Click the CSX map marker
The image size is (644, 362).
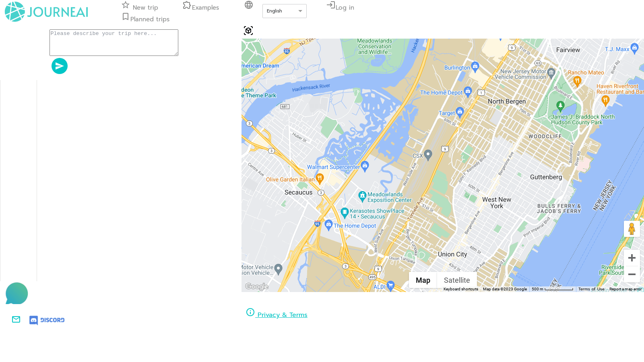pyautogui.click(x=428, y=154)
